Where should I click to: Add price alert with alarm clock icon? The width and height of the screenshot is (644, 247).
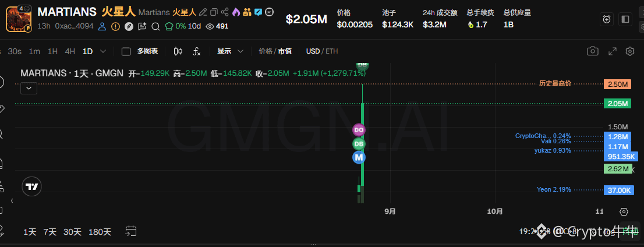(x=607, y=19)
